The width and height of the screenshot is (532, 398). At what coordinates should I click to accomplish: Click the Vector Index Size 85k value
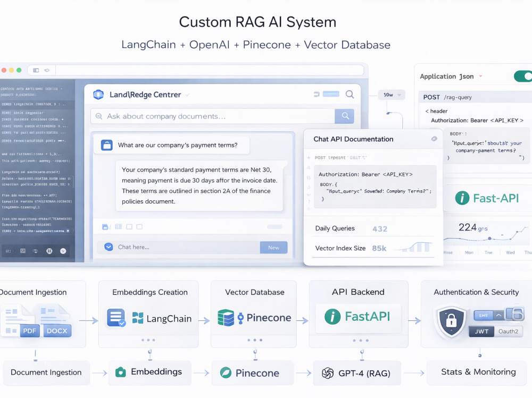(x=379, y=248)
